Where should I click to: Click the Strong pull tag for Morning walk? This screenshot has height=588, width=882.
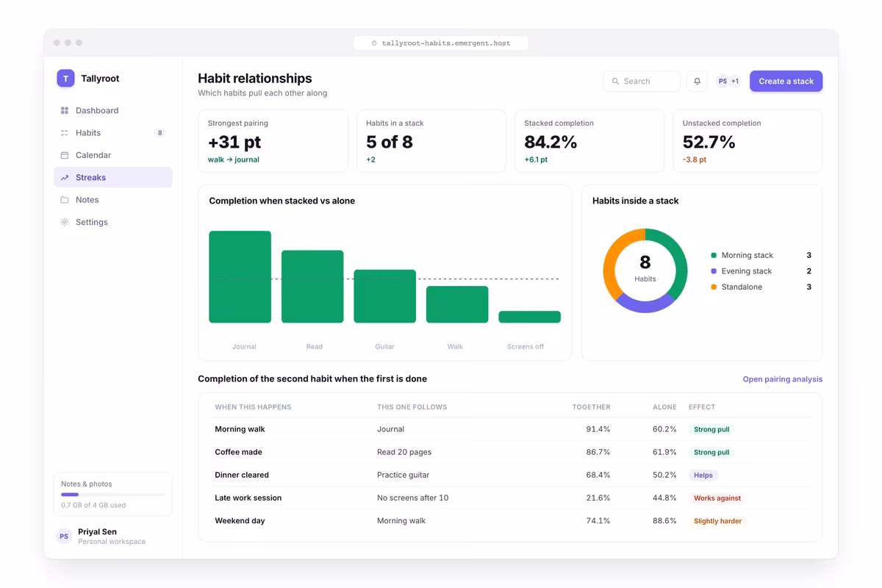pos(711,429)
